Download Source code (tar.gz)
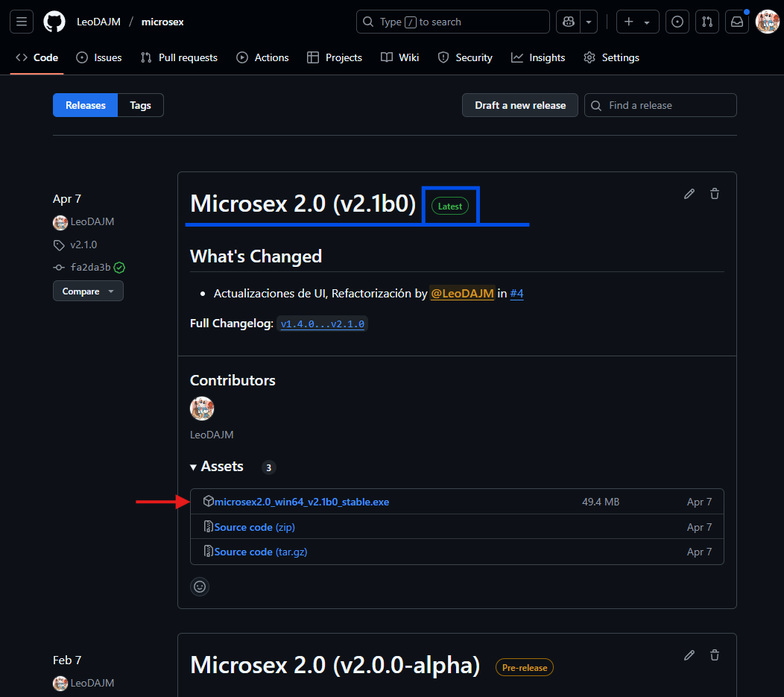Viewport: 784px width, 697px height. (x=261, y=552)
